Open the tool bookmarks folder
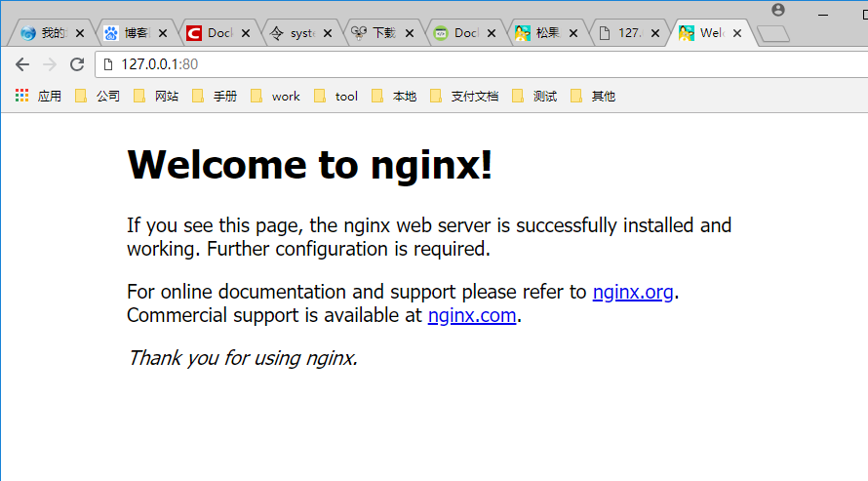 [x=336, y=97]
